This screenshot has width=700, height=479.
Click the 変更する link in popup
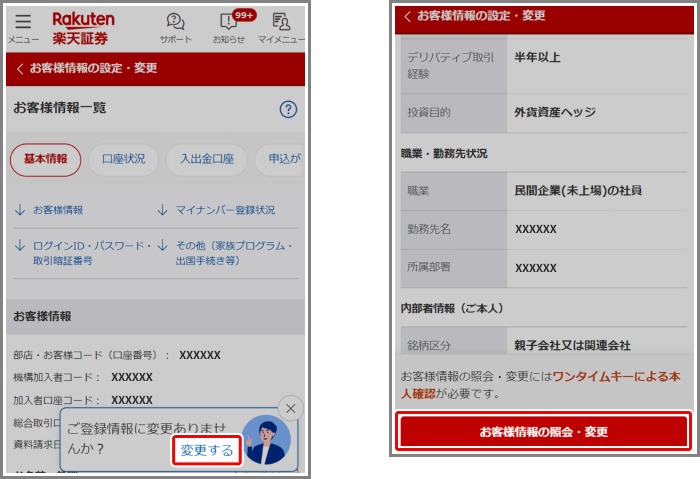pos(207,450)
